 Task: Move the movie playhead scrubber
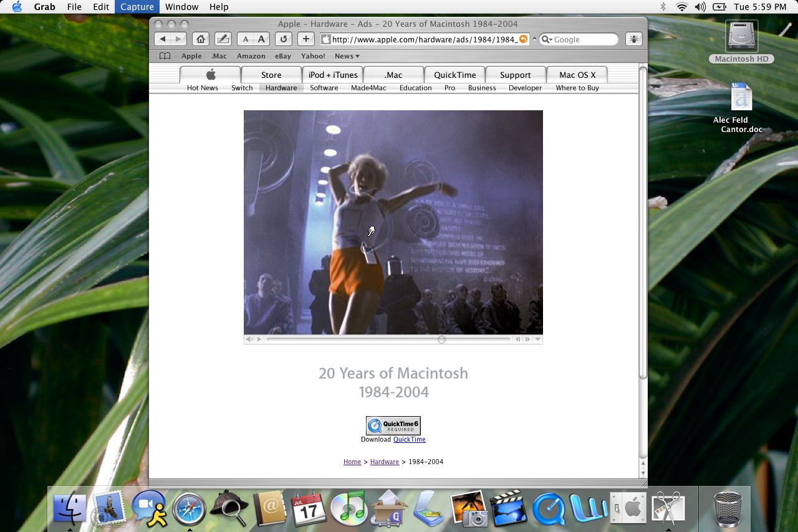pos(441,340)
